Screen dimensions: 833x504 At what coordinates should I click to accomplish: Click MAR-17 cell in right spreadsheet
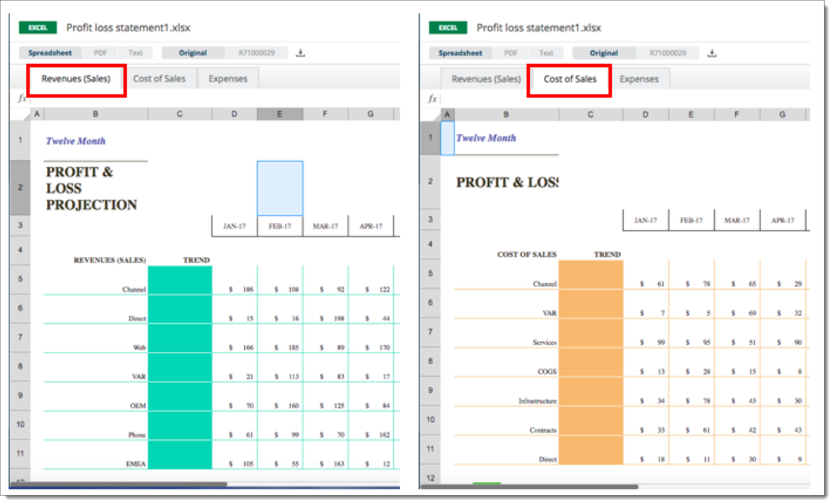[x=737, y=221]
